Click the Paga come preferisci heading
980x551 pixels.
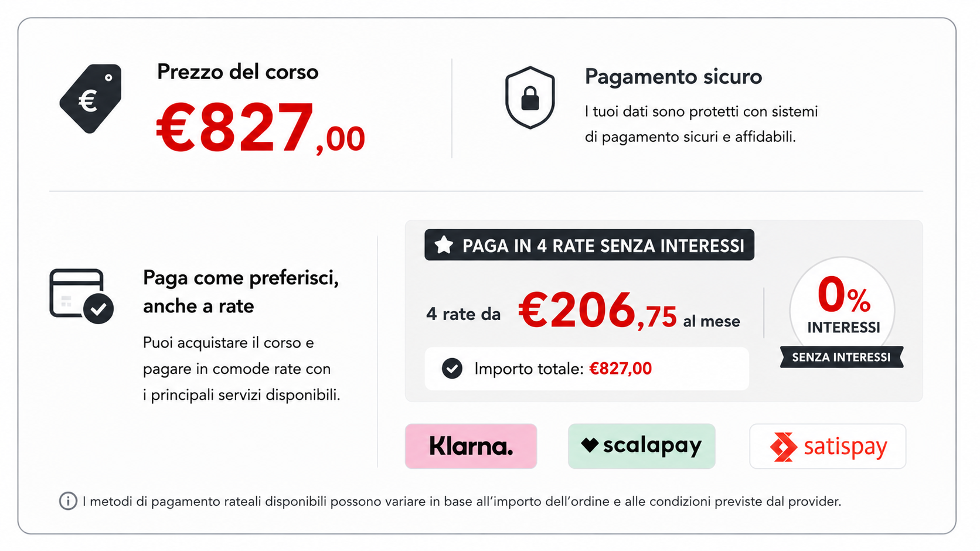[241, 291]
